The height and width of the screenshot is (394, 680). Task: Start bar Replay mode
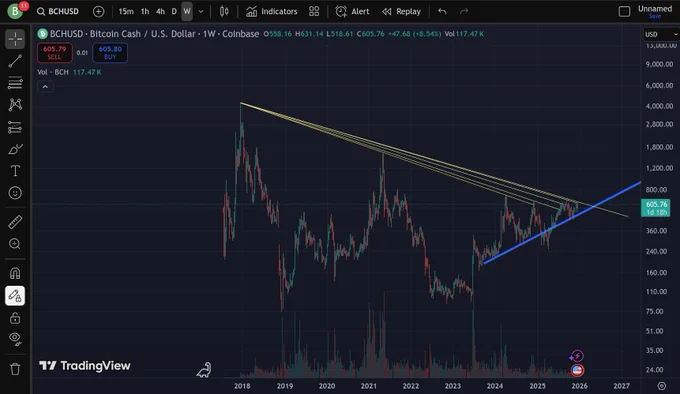click(x=402, y=12)
